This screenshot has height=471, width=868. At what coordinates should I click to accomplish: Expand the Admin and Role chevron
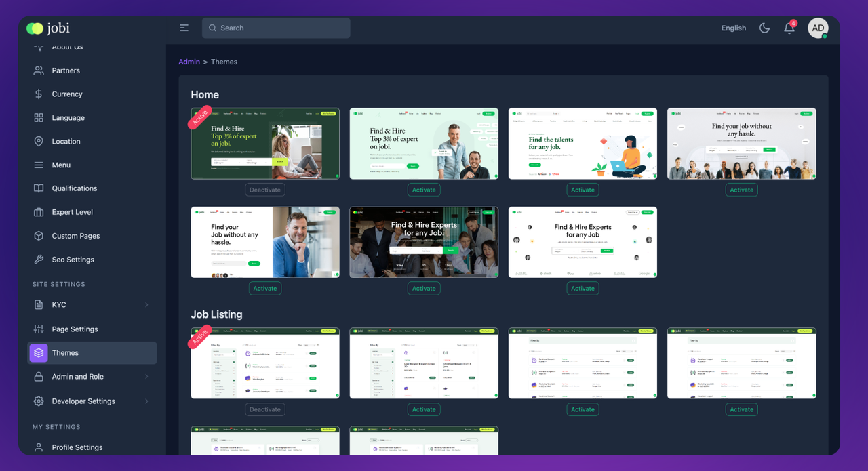(146, 377)
